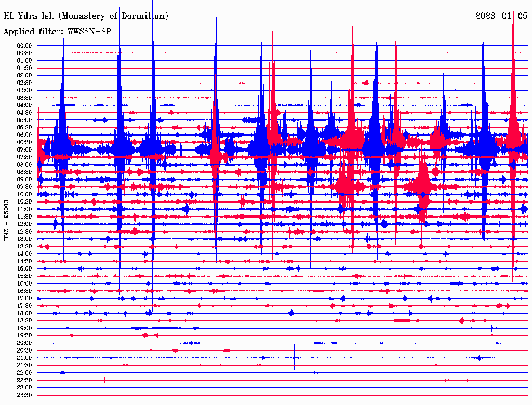Select the 11:00 time label
Image resolution: width=532 pixels, height=405 pixels.
[24, 209]
